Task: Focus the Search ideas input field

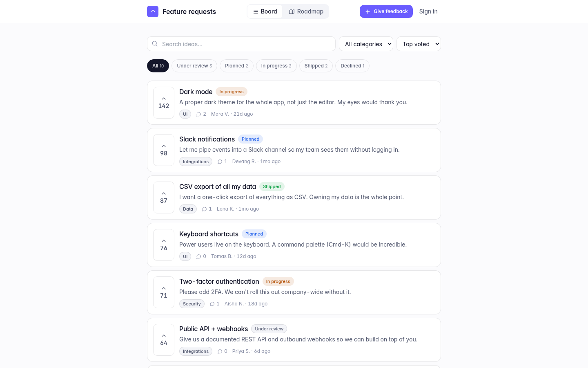Action: 241,44
